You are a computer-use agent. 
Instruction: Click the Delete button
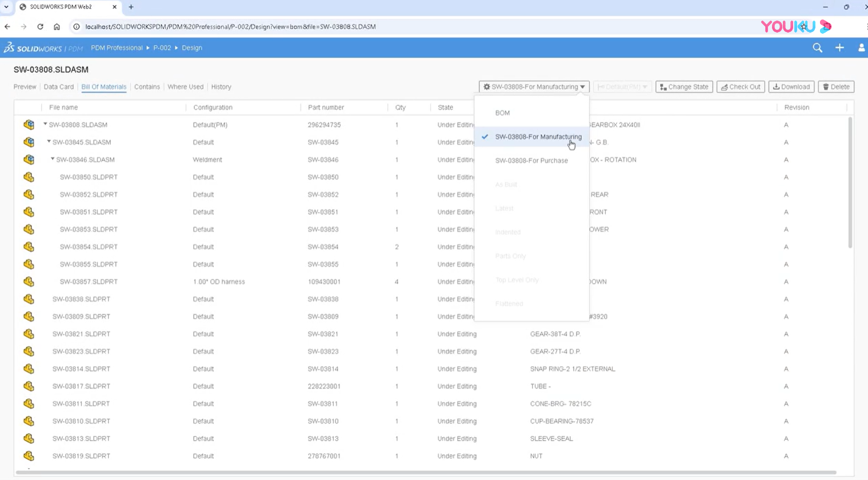836,87
